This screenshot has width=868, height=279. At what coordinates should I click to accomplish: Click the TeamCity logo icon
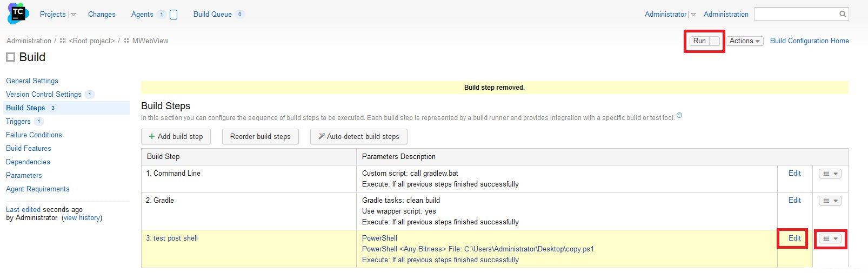coord(18,14)
